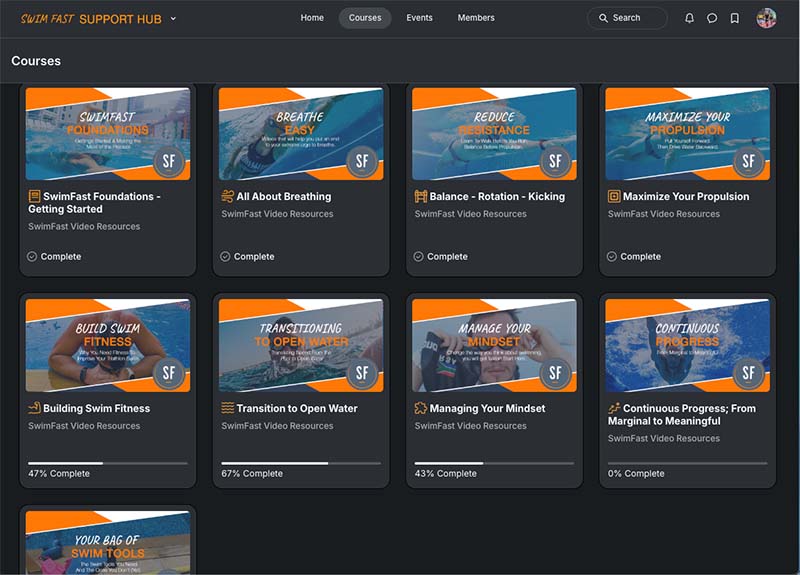Expand the Support Hub dropdown chevron
The height and width of the screenshot is (575, 800).
tap(173, 19)
